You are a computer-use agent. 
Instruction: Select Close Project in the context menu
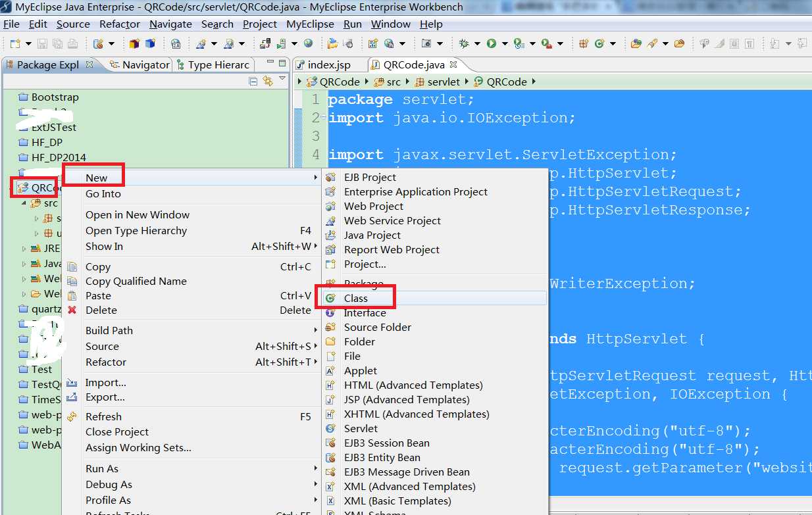(191, 431)
